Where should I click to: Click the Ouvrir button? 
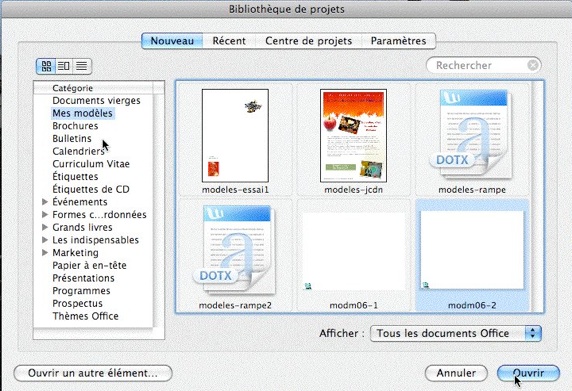(528, 373)
